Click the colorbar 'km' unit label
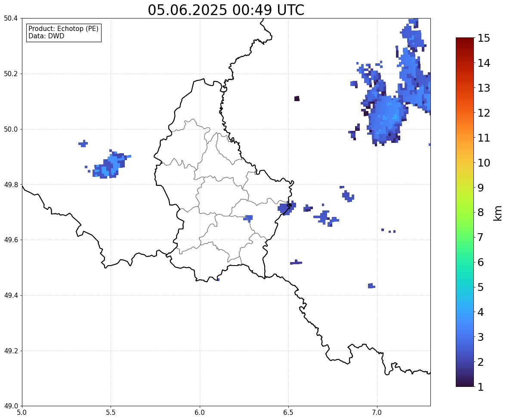This screenshot has height=420, width=507. 498,213
